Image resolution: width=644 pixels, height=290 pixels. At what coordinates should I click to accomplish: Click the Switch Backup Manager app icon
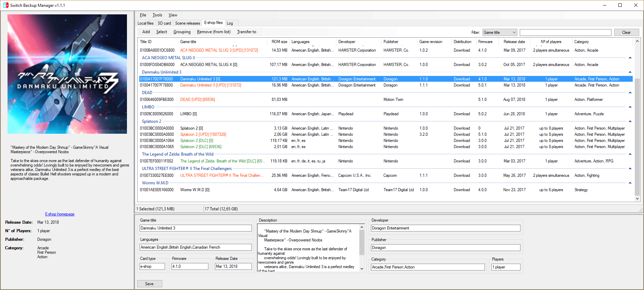[x=5, y=5]
